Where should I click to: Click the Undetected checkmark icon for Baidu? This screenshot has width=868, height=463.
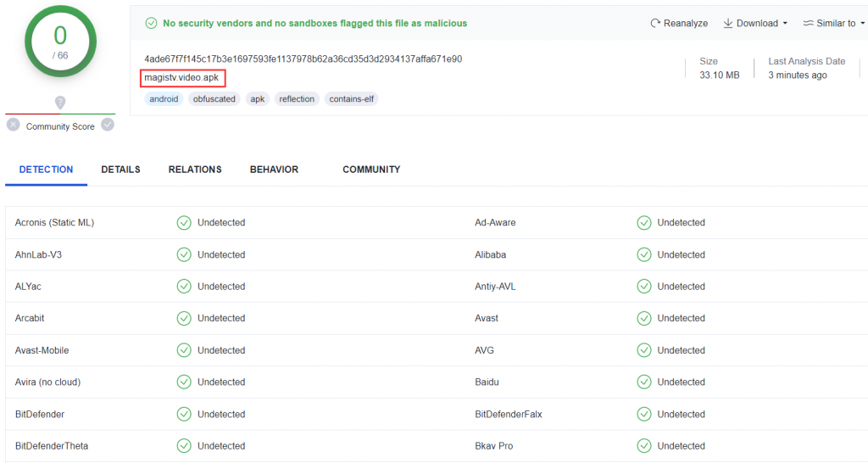(x=644, y=382)
